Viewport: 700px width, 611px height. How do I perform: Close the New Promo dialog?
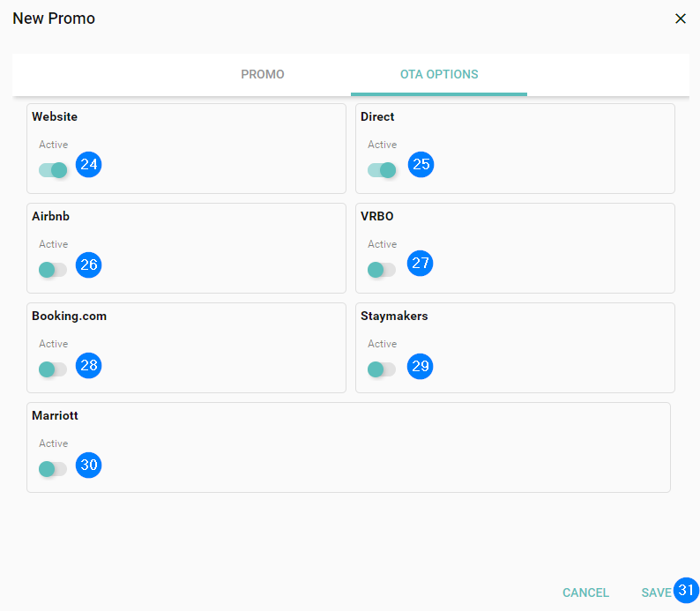[680, 19]
